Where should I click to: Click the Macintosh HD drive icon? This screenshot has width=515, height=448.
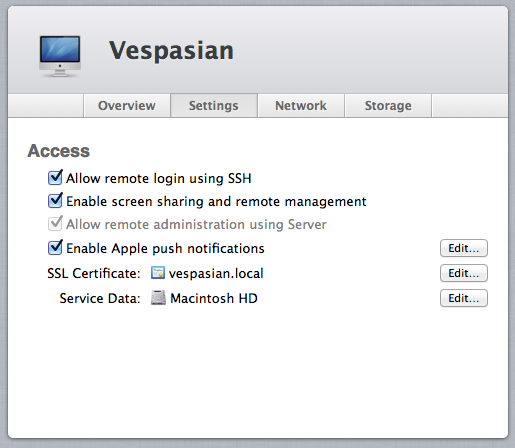click(x=158, y=298)
